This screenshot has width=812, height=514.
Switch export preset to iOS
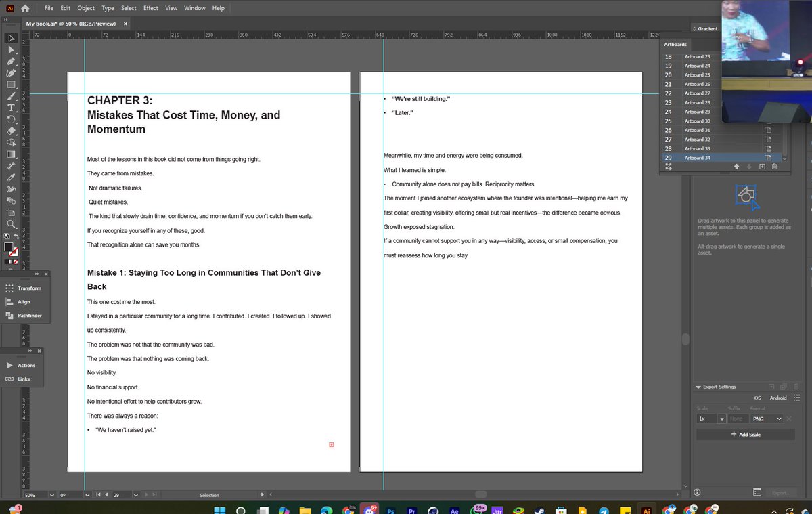pyautogui.click(x=757, y=398)
